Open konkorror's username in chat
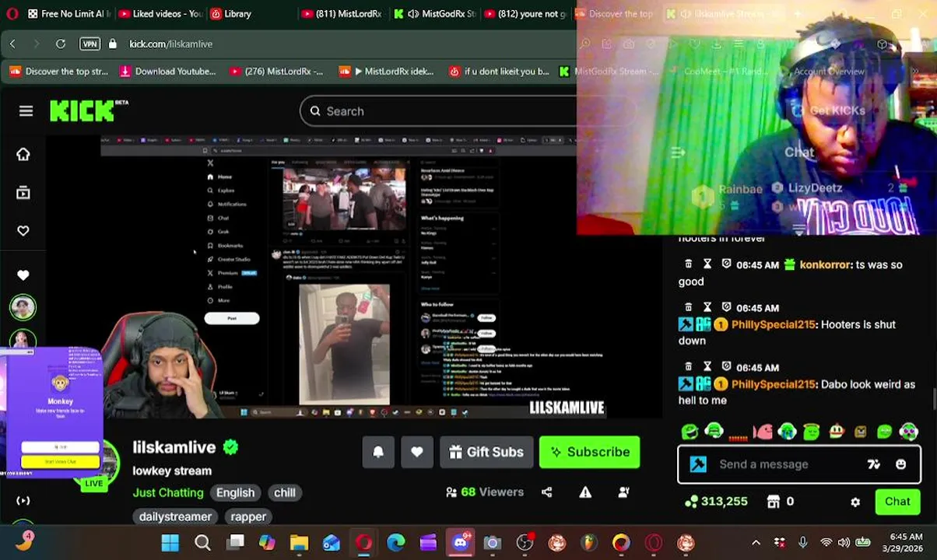937x560 pixels. (825, 264)
